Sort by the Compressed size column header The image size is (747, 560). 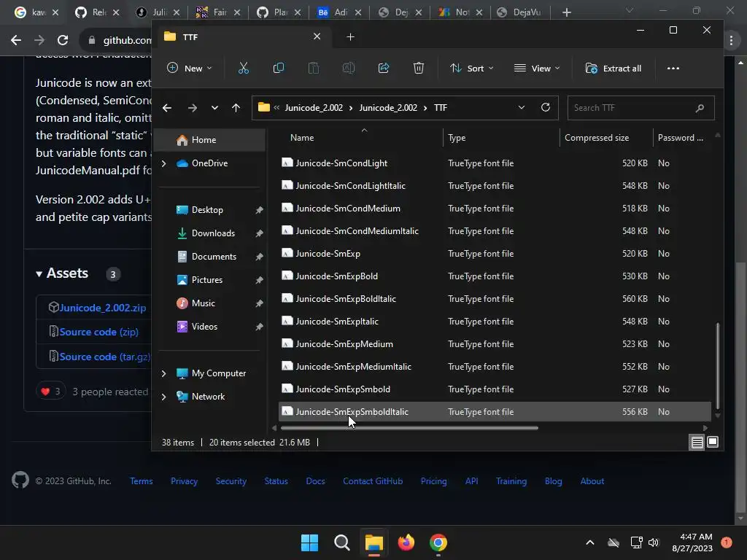[597, 138]
